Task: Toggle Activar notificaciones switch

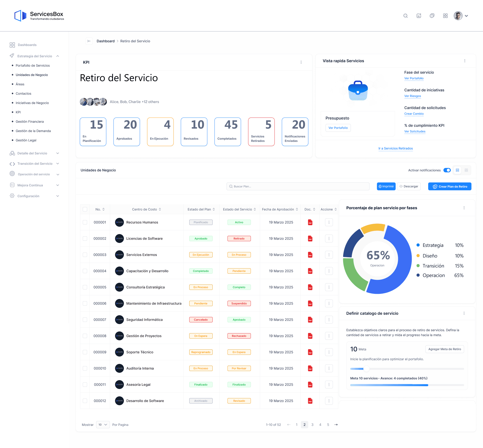Action: pyautogui.click(x=447, y=170)
